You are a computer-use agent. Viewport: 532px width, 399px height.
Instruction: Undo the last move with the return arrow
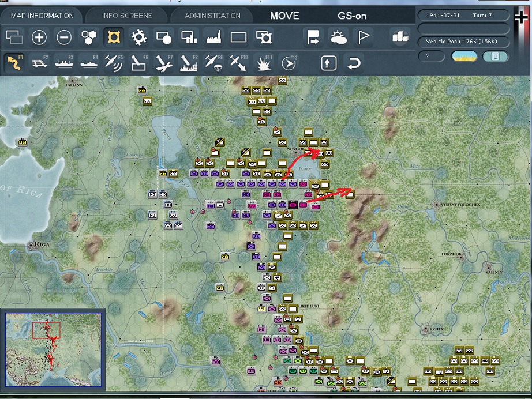pos(354,63)
